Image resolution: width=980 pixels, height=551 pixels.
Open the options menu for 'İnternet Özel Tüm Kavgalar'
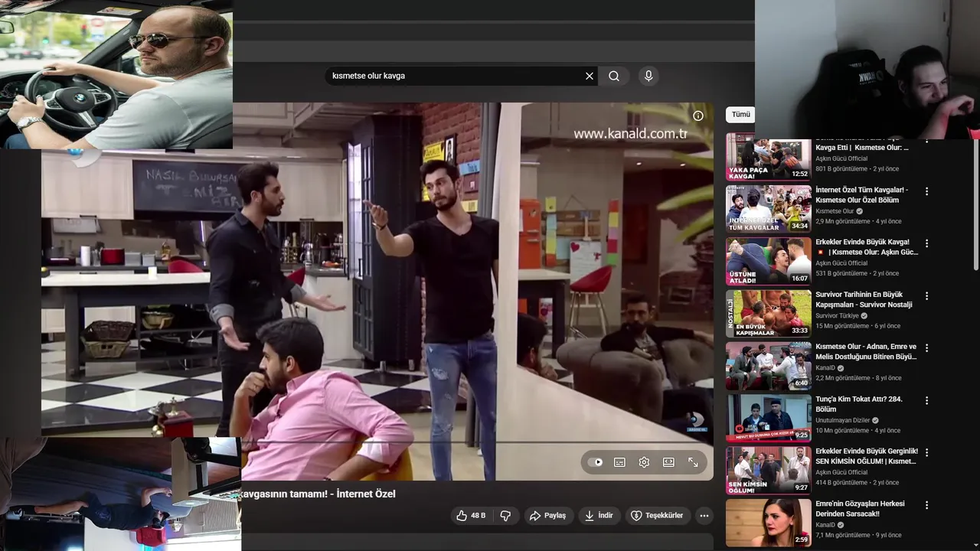pyautogui.click(x=926, y=191)
